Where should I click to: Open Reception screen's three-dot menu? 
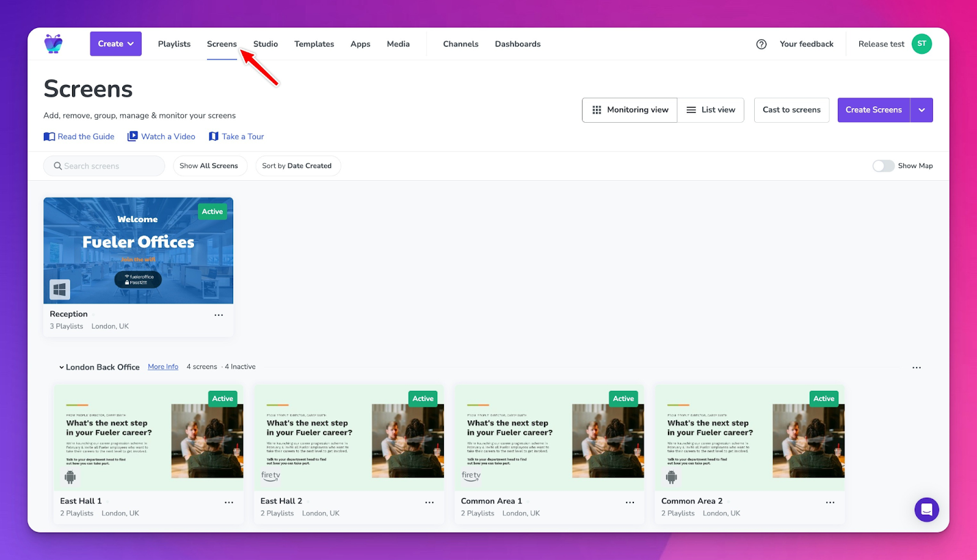219,315
